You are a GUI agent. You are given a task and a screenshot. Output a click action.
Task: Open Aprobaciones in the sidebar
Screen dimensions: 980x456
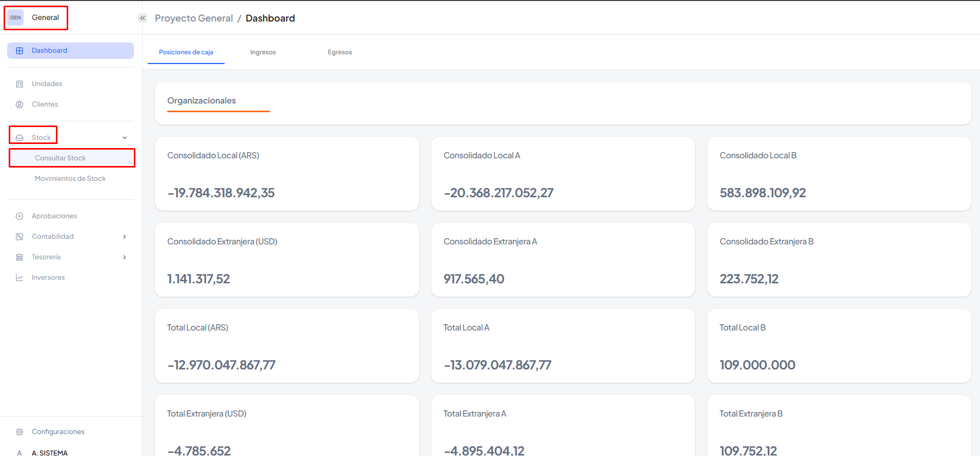tap(70, 216)
